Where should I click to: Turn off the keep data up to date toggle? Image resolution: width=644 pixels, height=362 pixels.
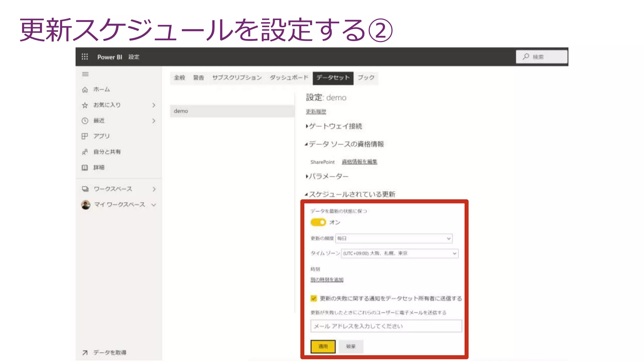(318, 222)
